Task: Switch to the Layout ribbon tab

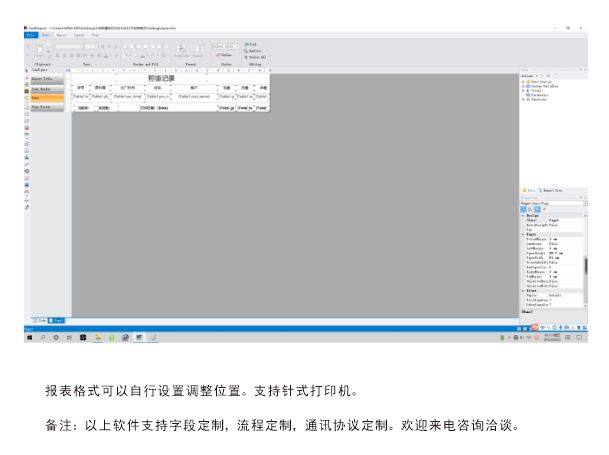Action: click(79, 35)
